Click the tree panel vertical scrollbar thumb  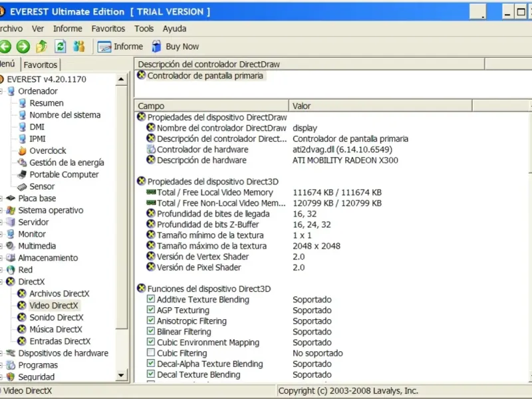(x=121, y=207)
